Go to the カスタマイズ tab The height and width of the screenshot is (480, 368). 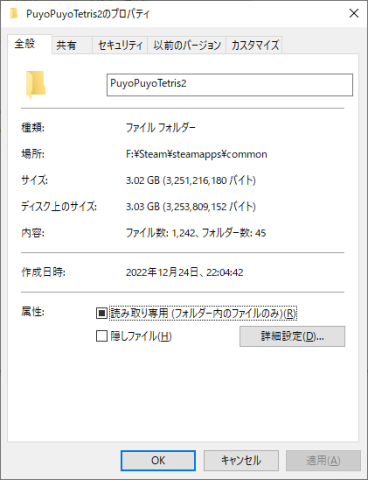tap(254, 45)
